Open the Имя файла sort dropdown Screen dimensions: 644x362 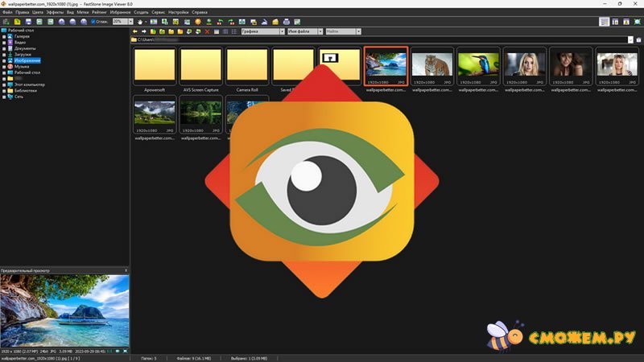[320, 31]
